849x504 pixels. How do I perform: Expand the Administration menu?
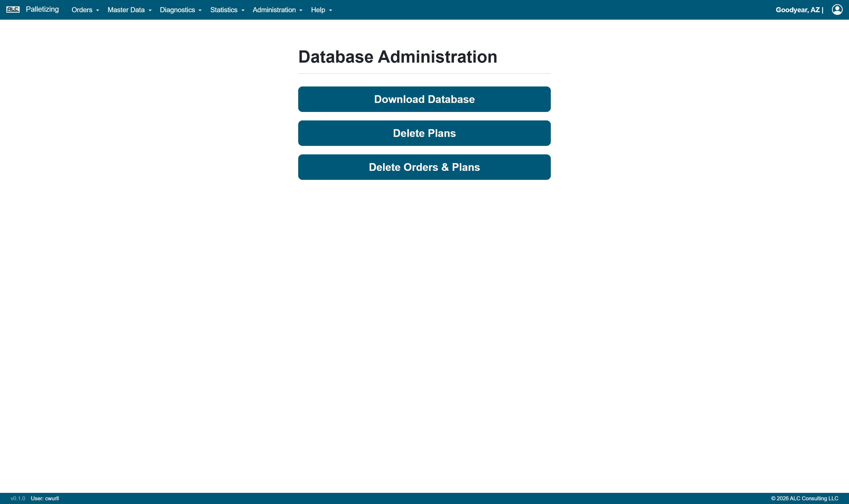pyautogui.click(x=278, y=10)
